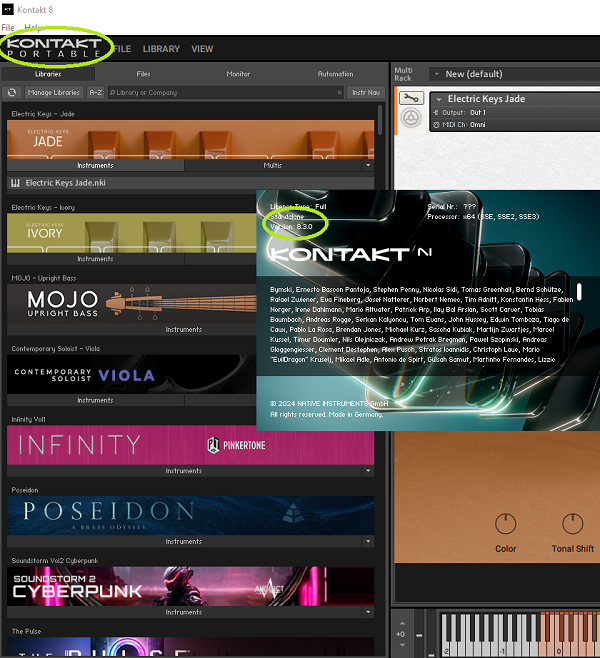Click the Electric Keys Ivory banner
The image size is (600, 658).
pos(131,233)
